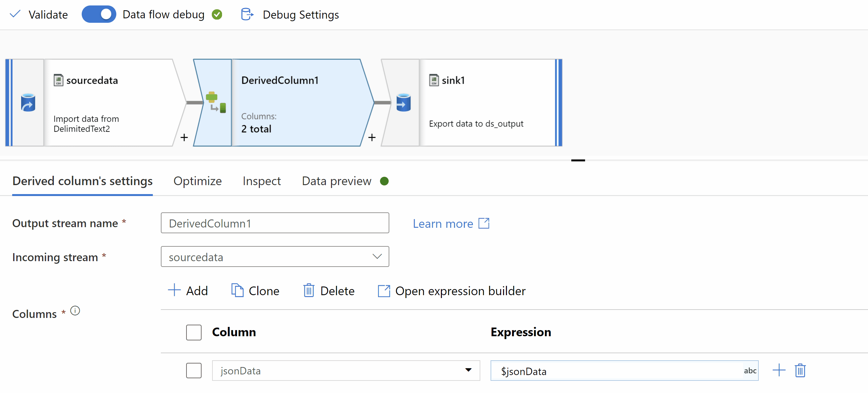This screenshot has height=393, width=868.
Task: Toggle Data flow debug switch off
Action: pyautogui.click(x=99, y=14)
